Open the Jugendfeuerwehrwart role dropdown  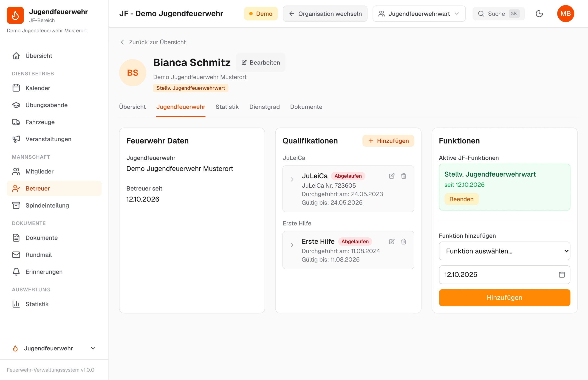419,14
